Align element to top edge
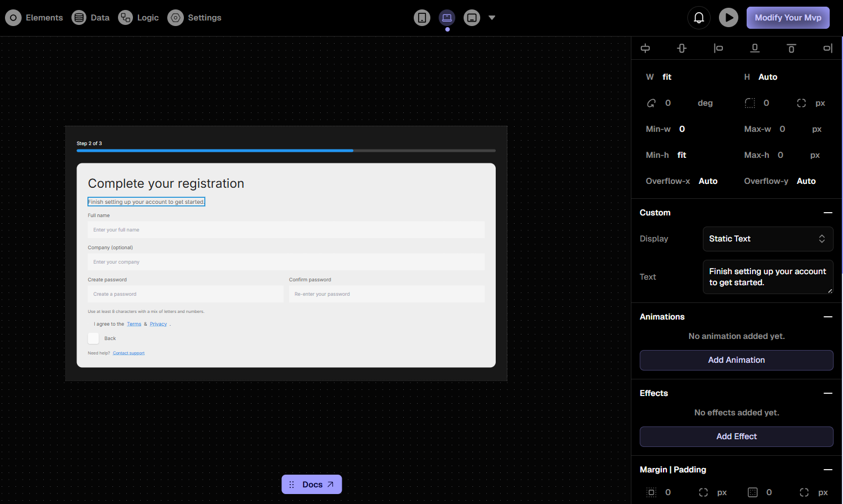 coord(791,48)
